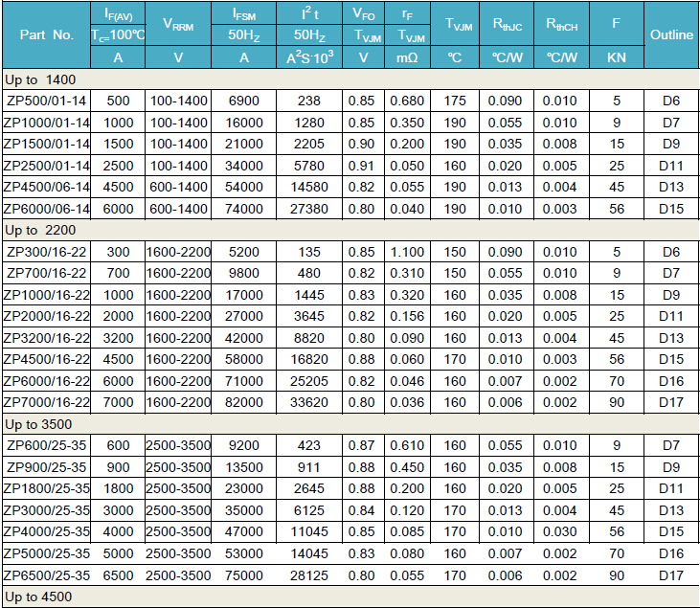Click part number ZP500/01-14
Screen dimensions: 700x608
point(46,100)
